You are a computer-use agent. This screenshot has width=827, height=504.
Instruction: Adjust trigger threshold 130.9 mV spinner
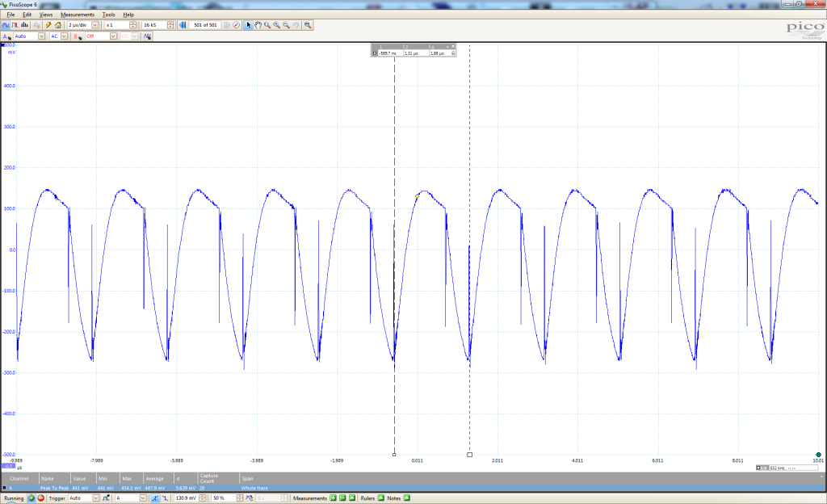[x=203, y=498]
